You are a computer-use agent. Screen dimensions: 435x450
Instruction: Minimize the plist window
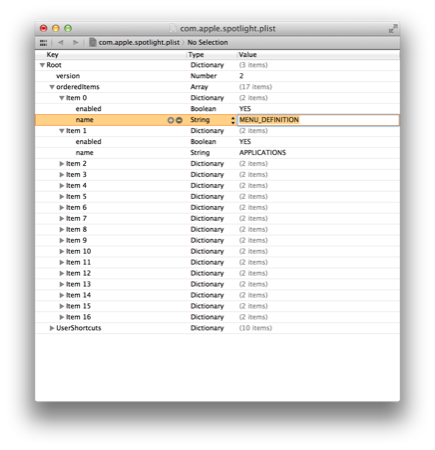[56, 28]
